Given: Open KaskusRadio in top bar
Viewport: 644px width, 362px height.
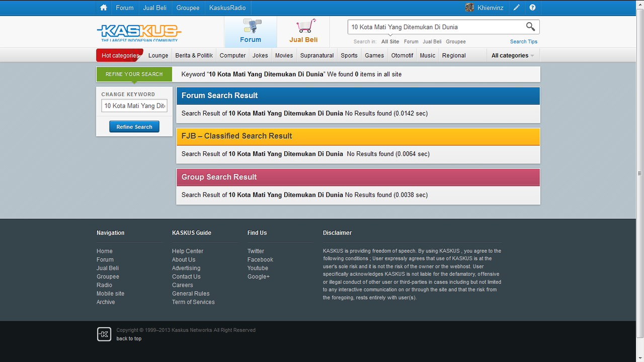Looking at the screenshot, I should [227, 8].
